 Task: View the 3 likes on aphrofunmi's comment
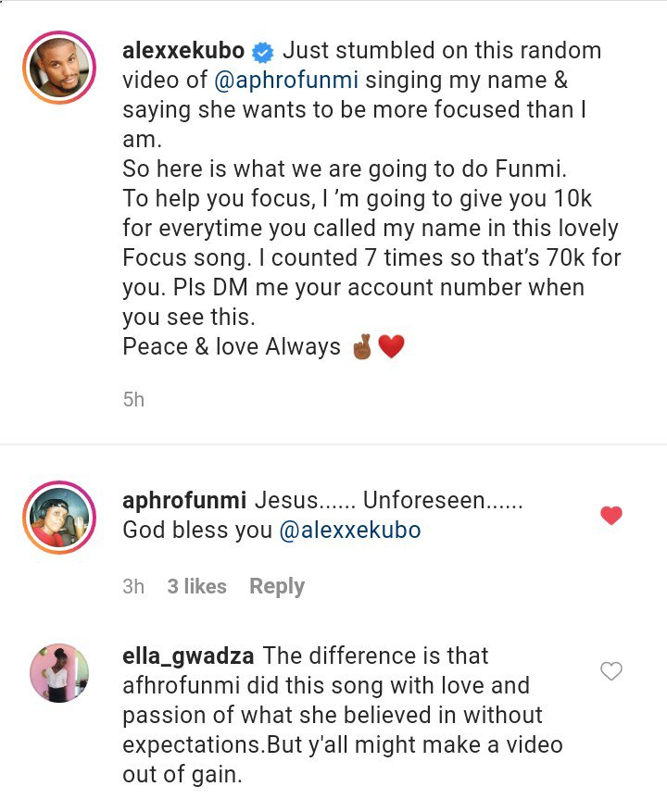196,586
